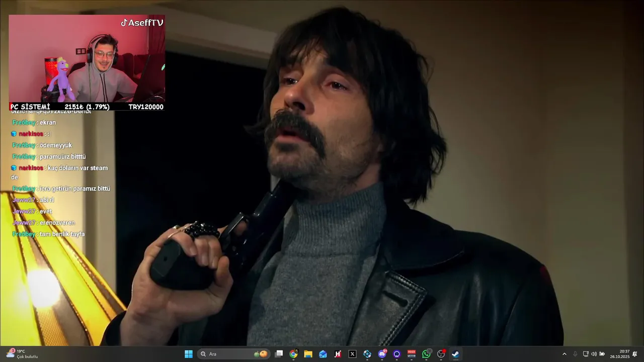Open the purple circle app icon
The image size is (644, 362).
click(397, 354)
